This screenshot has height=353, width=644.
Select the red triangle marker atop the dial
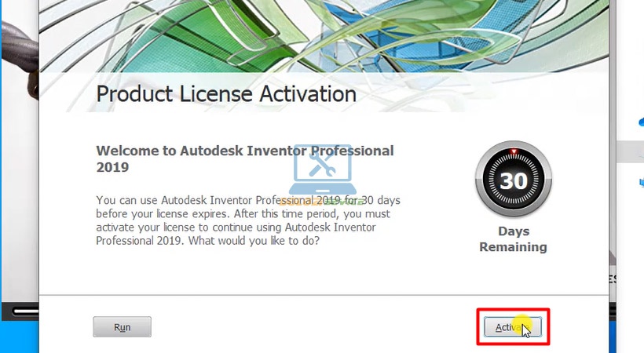(x=514, y=152)
